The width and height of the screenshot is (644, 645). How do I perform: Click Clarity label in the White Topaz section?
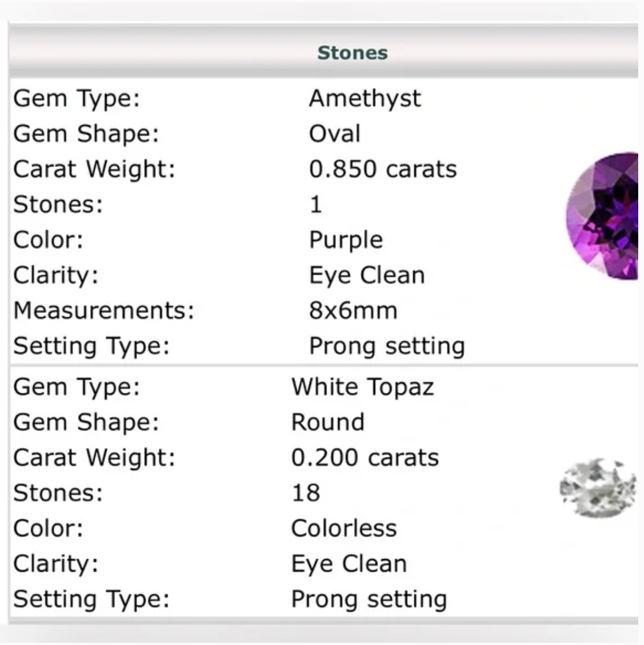click(x=56, y=564)
